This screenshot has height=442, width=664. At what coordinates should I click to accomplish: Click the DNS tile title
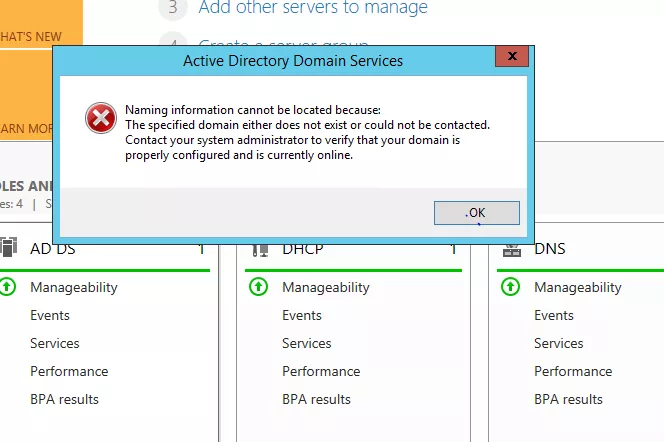tap(550, 249)
